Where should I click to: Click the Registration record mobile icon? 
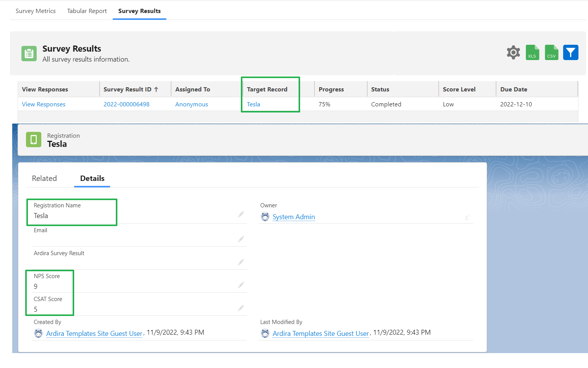tap(33, 140)
